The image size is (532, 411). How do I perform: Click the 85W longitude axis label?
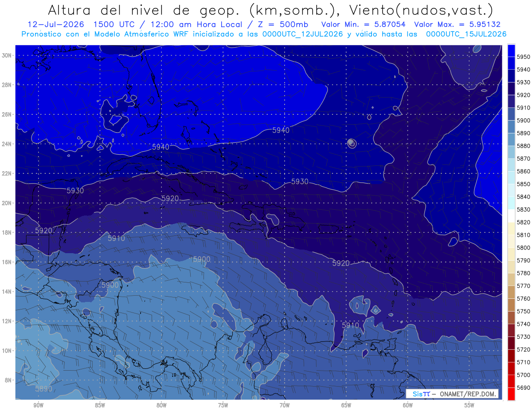(100, 405)
